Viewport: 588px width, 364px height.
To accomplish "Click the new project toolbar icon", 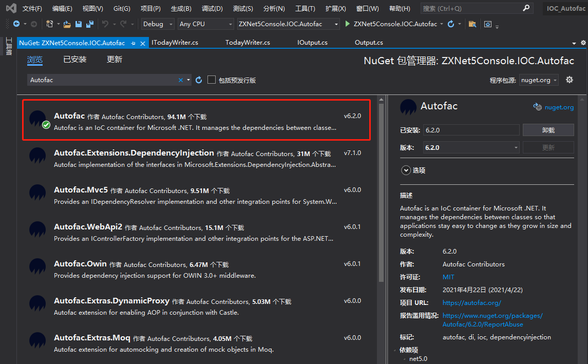I will click(x=49, y=24).
